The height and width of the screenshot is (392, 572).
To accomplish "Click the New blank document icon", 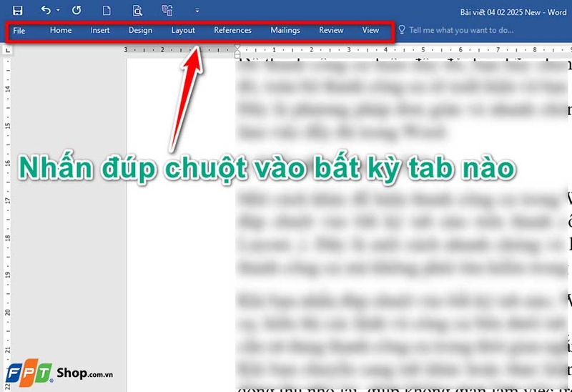I will 107,10.
